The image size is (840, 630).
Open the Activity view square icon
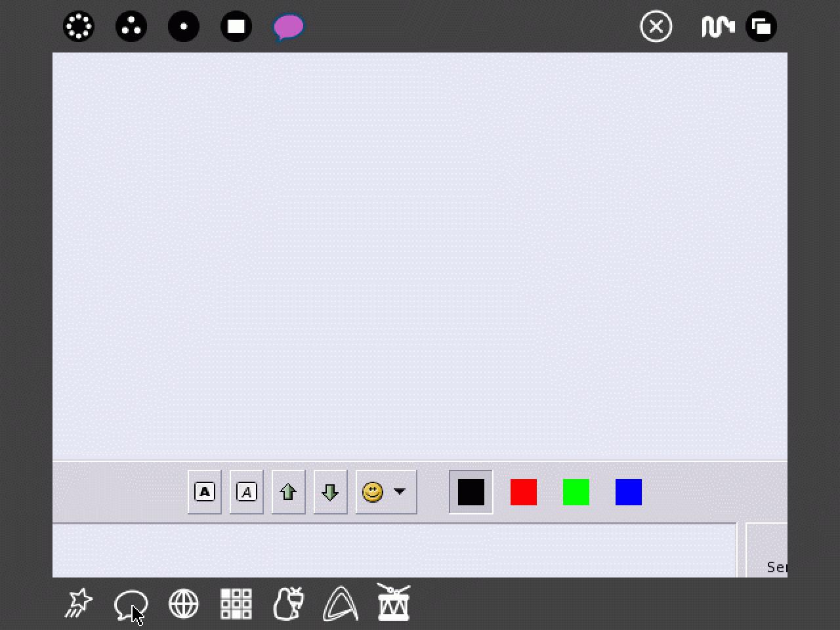point(236,26)
